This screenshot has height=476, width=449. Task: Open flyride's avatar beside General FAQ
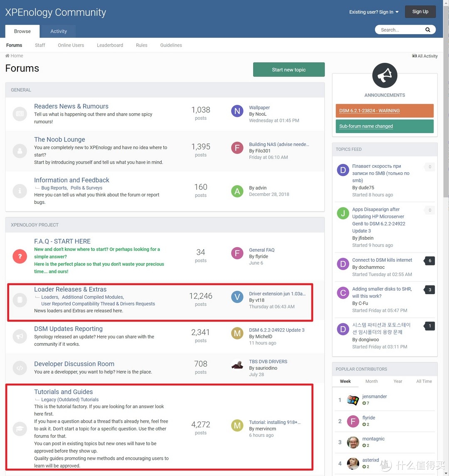pyautogui.click(x=237, y=253)
